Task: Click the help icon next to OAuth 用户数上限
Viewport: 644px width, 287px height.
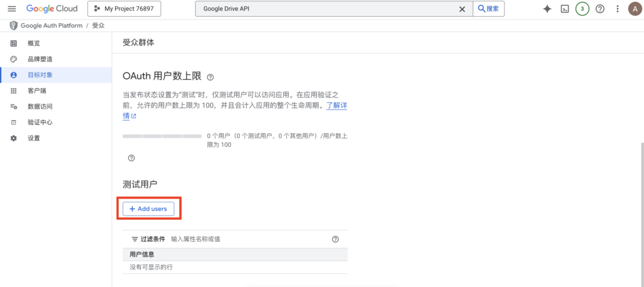Action: (210, 77)
